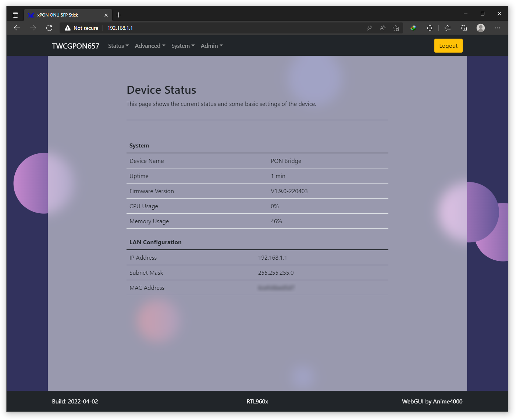Open the Collections icon
The width and height of the screenshot is (516, 420).
[464, 28]
